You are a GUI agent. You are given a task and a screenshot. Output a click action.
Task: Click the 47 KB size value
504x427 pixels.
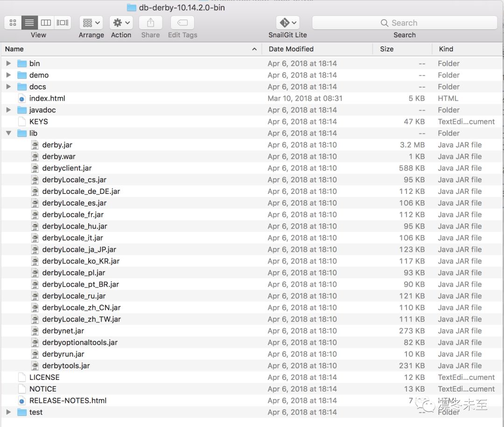coord(414,121)
